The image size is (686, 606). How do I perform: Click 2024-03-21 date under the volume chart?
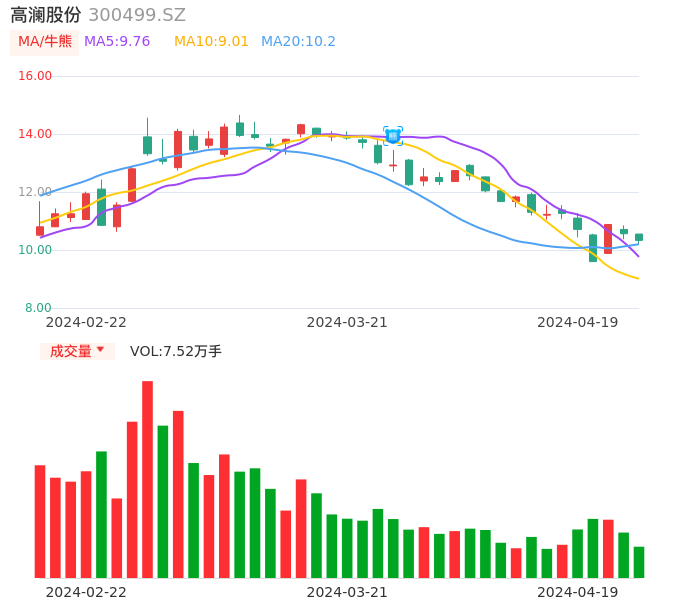(x=347, y=592)
